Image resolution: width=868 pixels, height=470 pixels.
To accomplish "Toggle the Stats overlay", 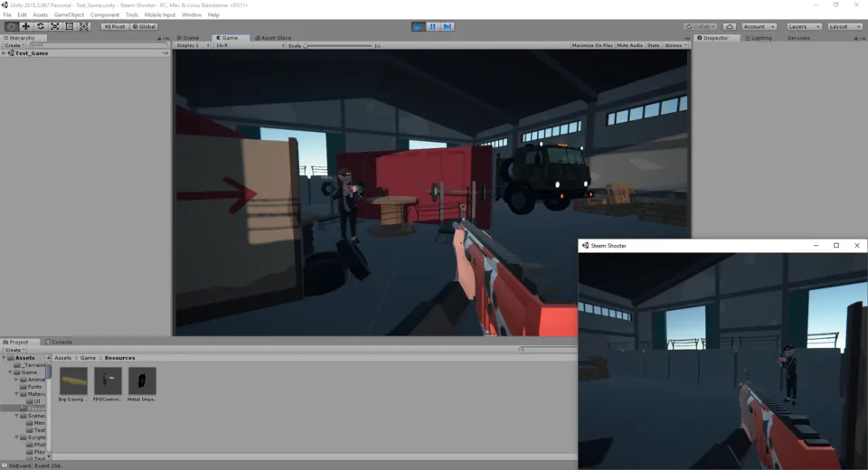I will (x=653, y=45).
